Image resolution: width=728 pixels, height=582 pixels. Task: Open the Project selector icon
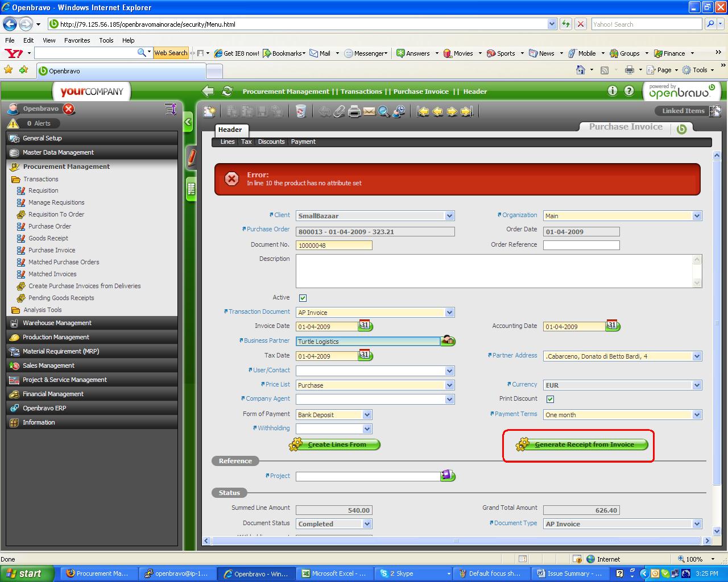point(448,475)
